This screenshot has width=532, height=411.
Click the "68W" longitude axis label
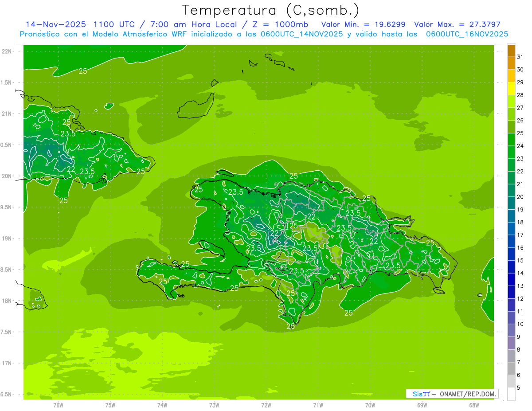click(474, 405)
